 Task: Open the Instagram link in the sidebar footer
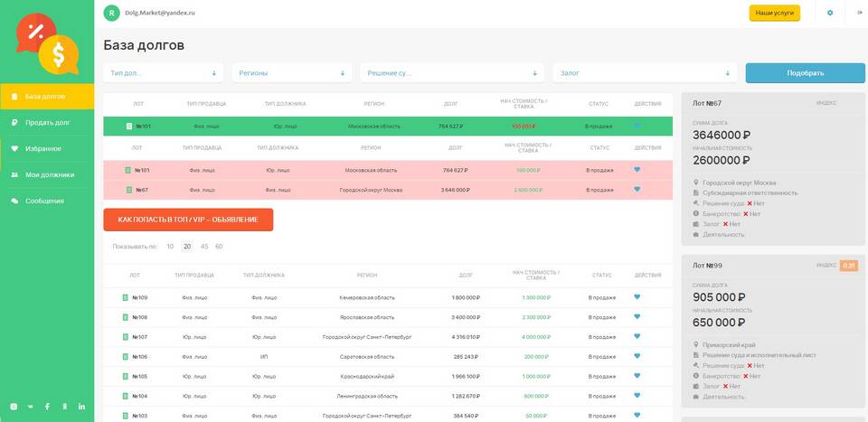(13, 407)
